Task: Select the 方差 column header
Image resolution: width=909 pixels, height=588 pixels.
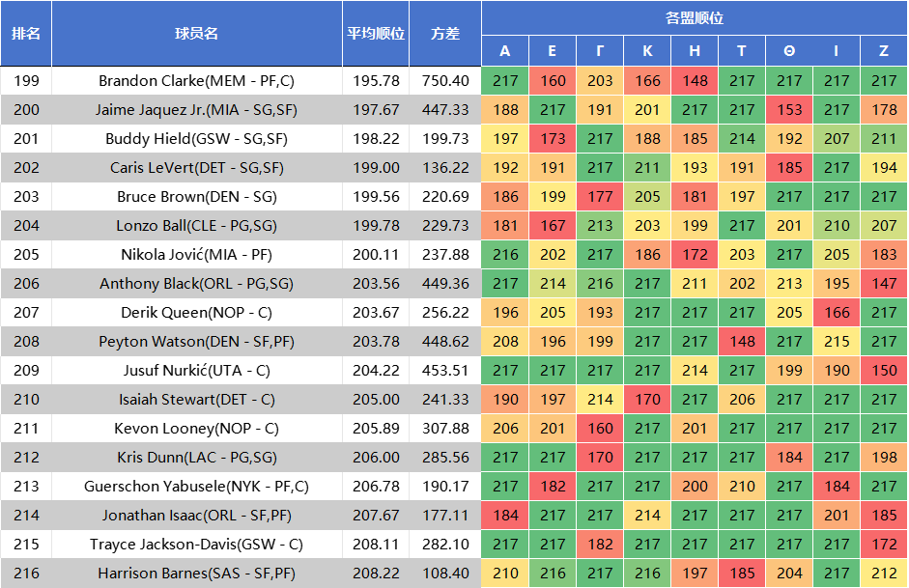Action: pos(445,33)
